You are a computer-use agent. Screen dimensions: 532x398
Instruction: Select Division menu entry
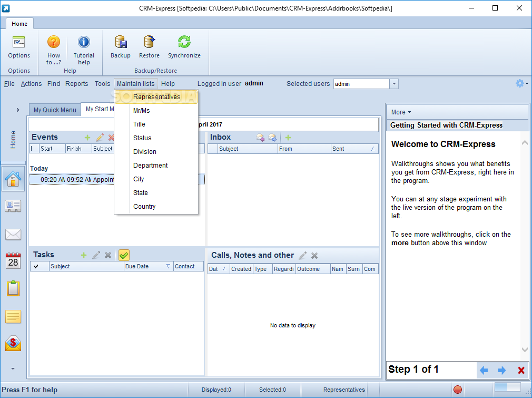point(156,152)
